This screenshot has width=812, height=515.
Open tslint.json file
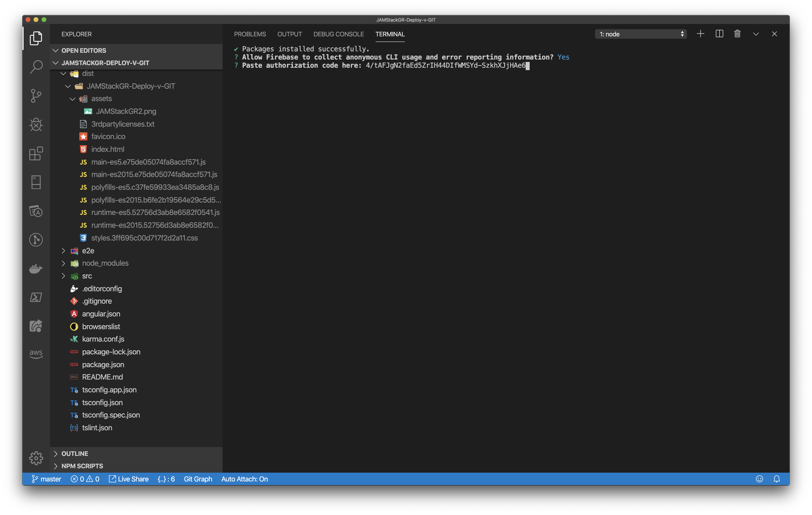136,428
